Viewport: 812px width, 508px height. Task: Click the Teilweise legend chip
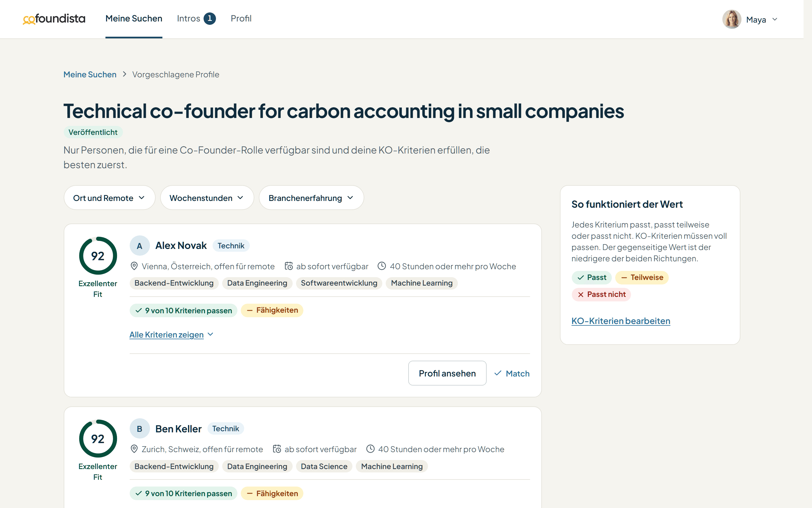click(642, 277)
